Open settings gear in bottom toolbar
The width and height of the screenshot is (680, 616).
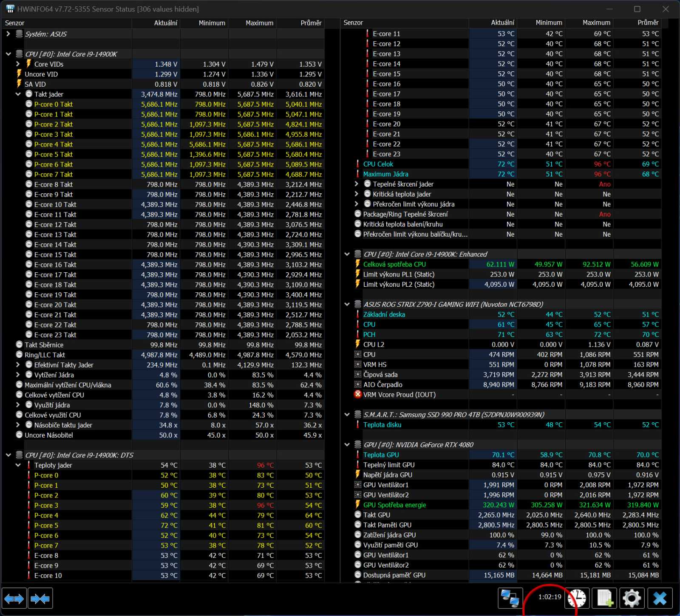coord(632,599)
